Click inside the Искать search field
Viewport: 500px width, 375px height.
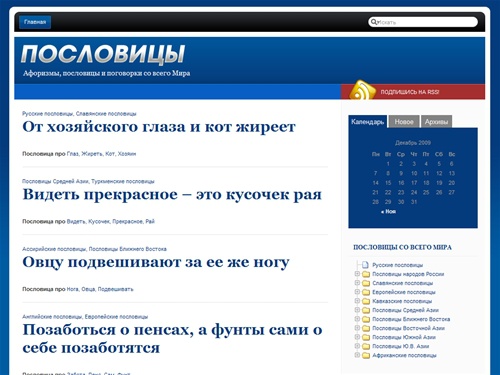tap(423, 22)
